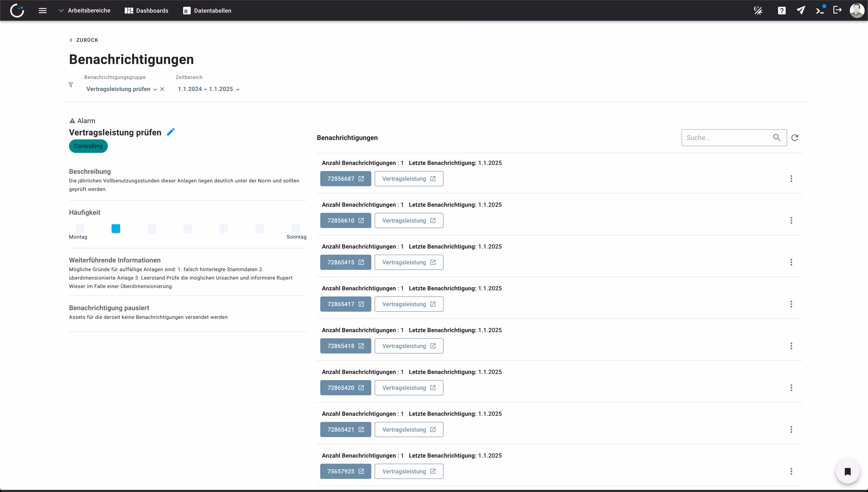This screenshot has height=492, width=868.
Task: Expand the Arbeitsbereiche dropdown
Action: pyautogui.click(x=84, y=11)
